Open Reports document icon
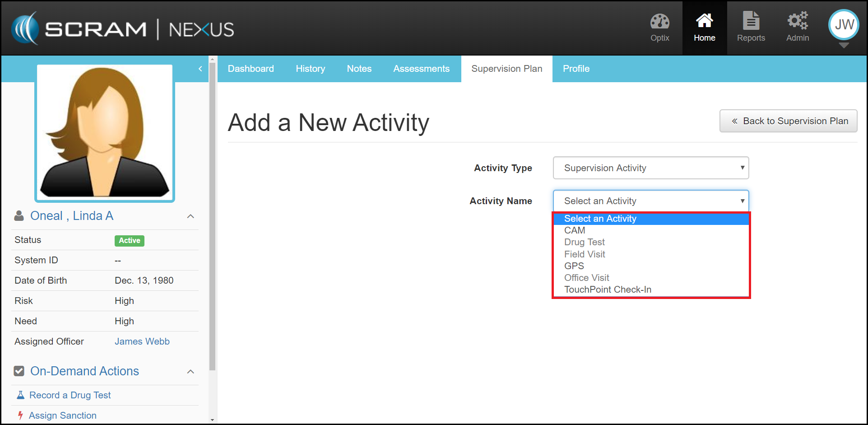The width and height of the screenshot is (868, 425). coord(751,21)
